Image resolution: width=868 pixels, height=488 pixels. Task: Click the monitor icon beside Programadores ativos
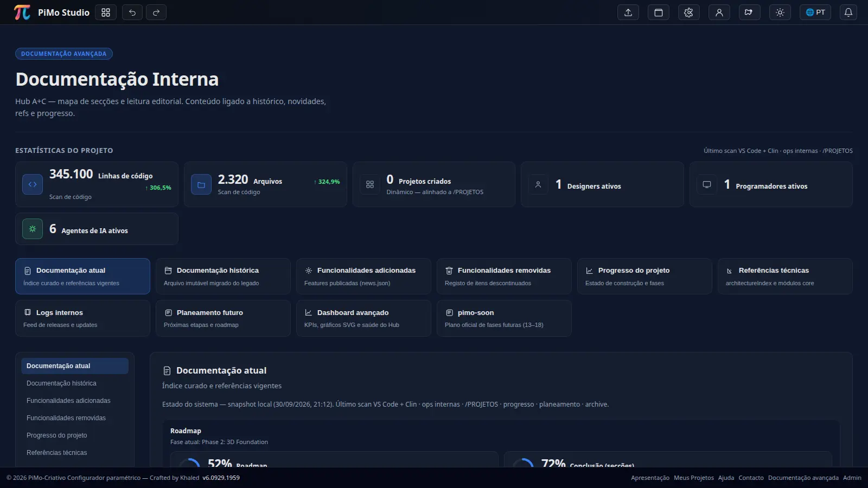pos(707,185)
